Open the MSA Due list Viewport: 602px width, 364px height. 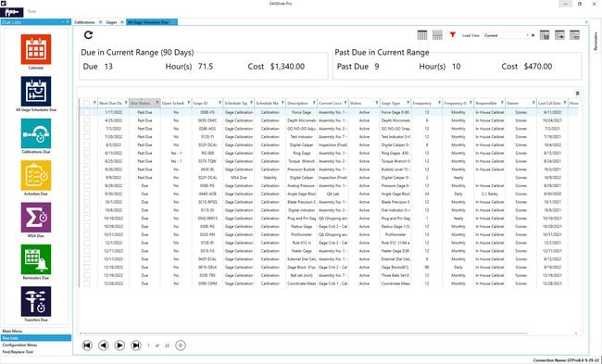pos(36,218)
